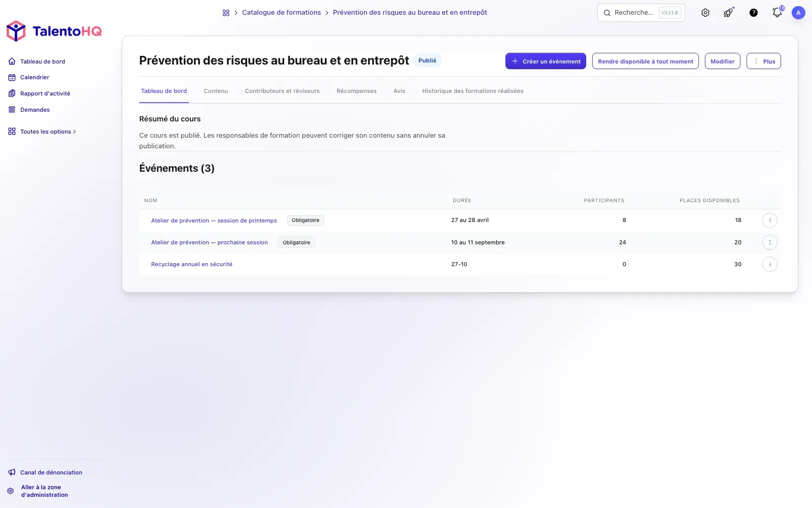Go to sidebar Tableau de bord
The height and width of the screenshot is (508, 812).
(43, 61)
